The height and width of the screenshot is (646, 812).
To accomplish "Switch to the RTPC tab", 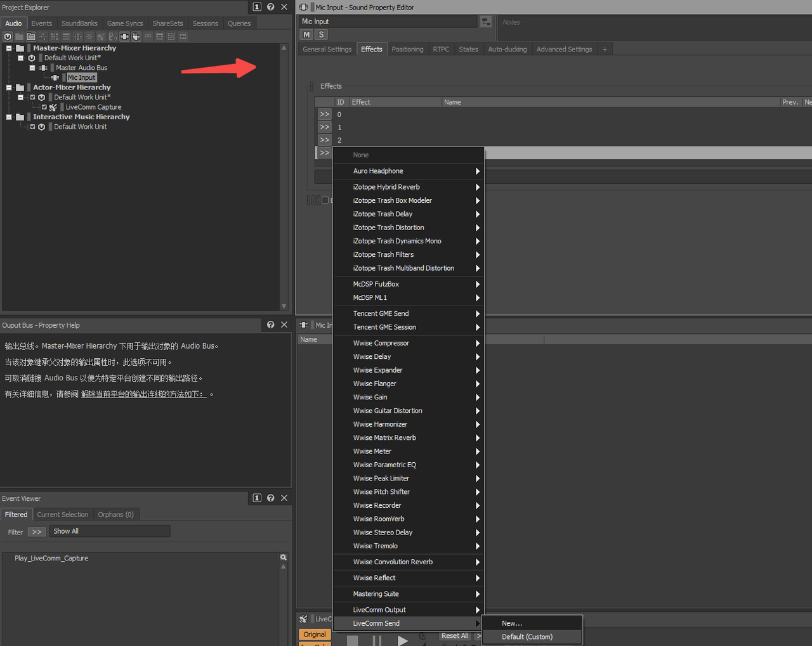I will [x=441, y=49].
